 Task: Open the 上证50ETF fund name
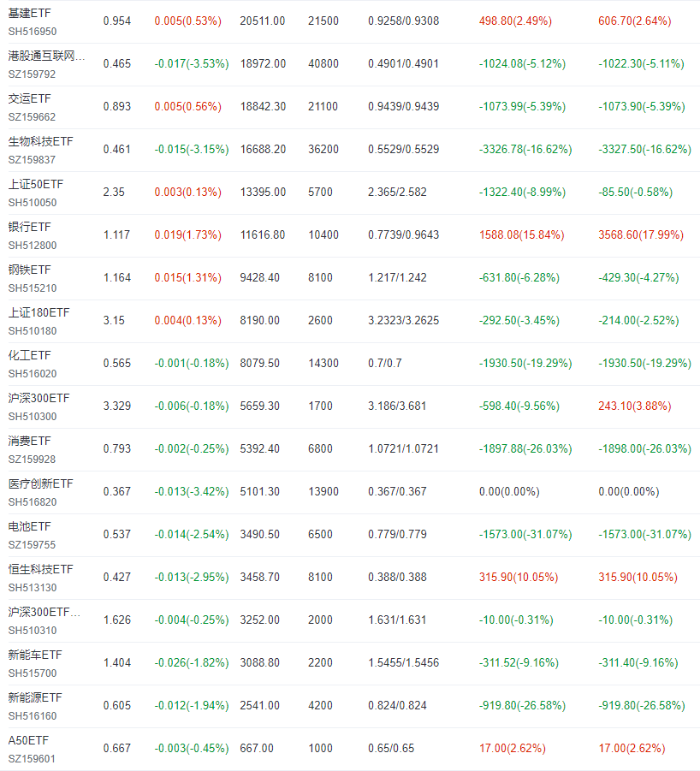coord(36,184)
